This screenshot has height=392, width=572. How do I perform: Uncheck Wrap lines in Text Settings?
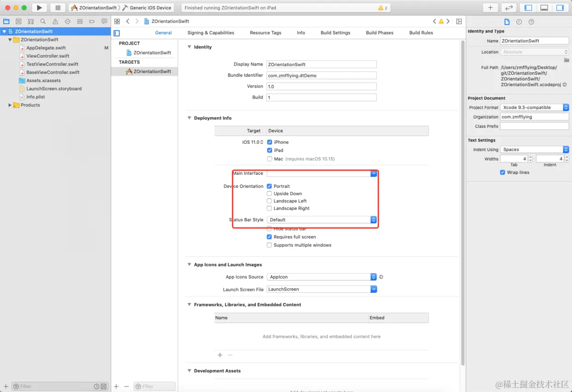[502, 172]
